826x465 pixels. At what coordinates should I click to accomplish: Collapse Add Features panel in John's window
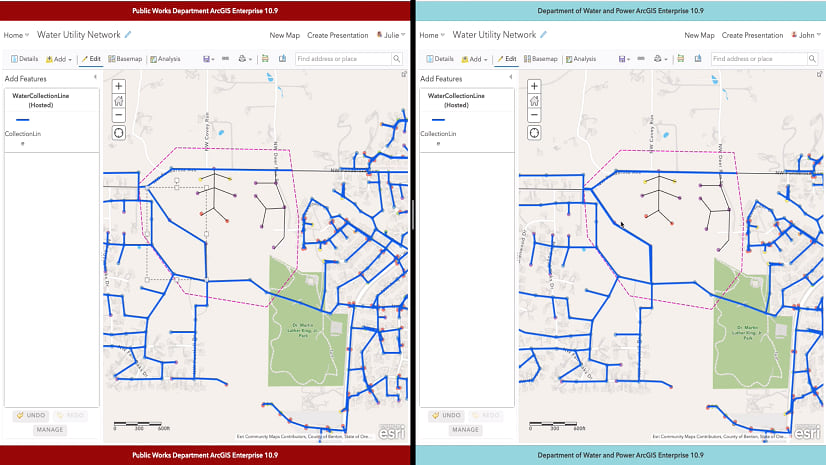[510, 77]
